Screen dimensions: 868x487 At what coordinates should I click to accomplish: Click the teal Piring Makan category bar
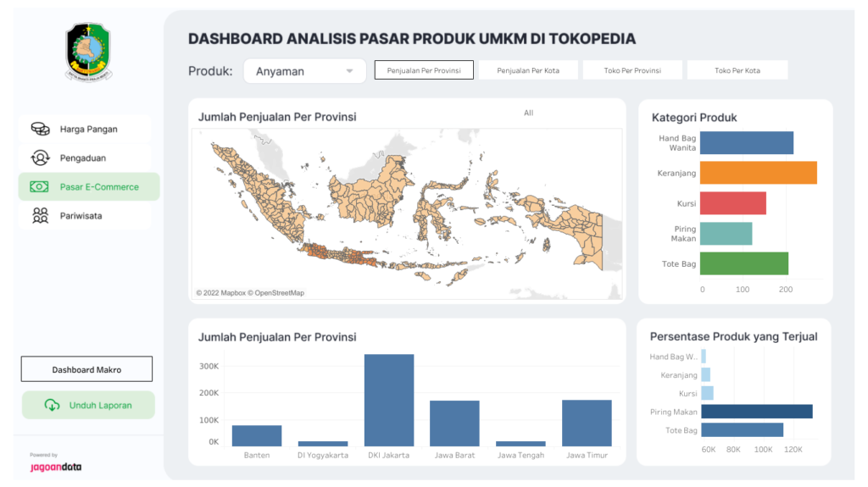[726, 234]
